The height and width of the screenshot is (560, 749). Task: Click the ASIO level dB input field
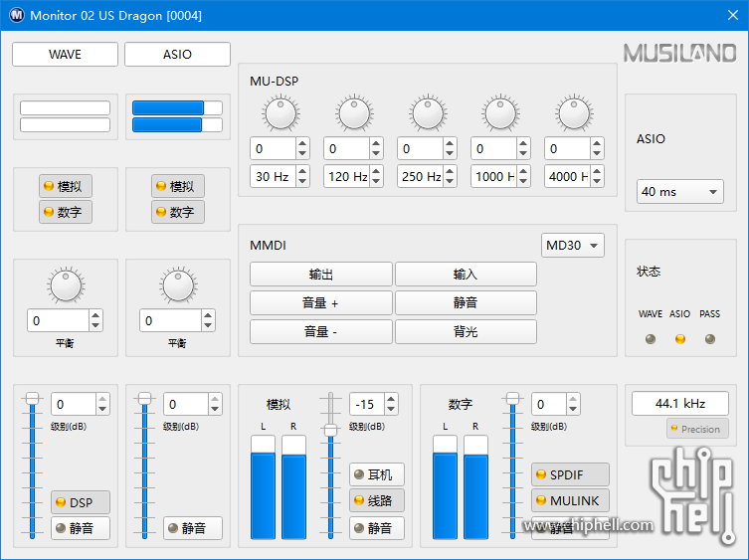pos(186,404)
